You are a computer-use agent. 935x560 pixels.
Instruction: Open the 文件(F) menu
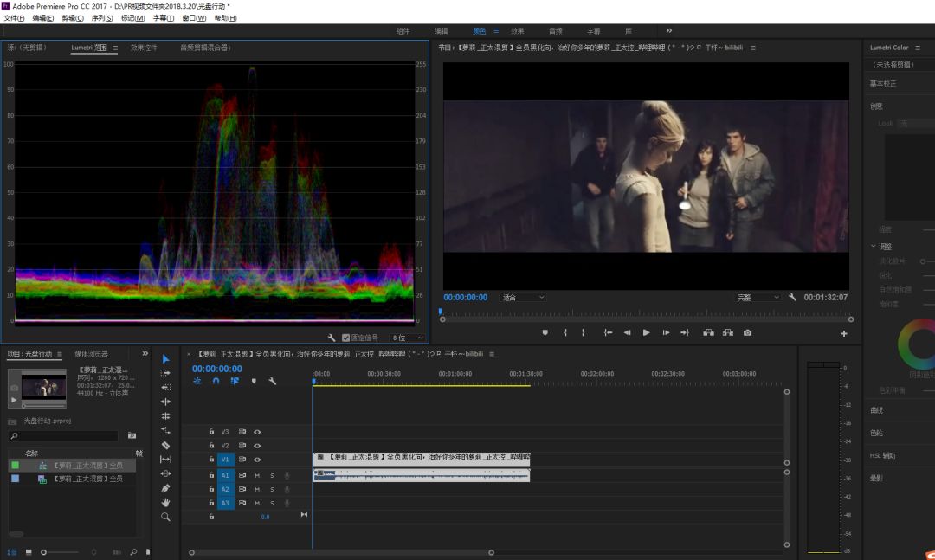tap(15, 18)
